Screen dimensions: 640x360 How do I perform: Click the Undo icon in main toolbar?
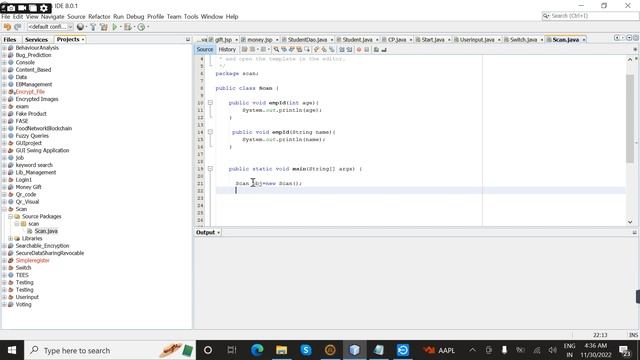click(x=7, y=27)
